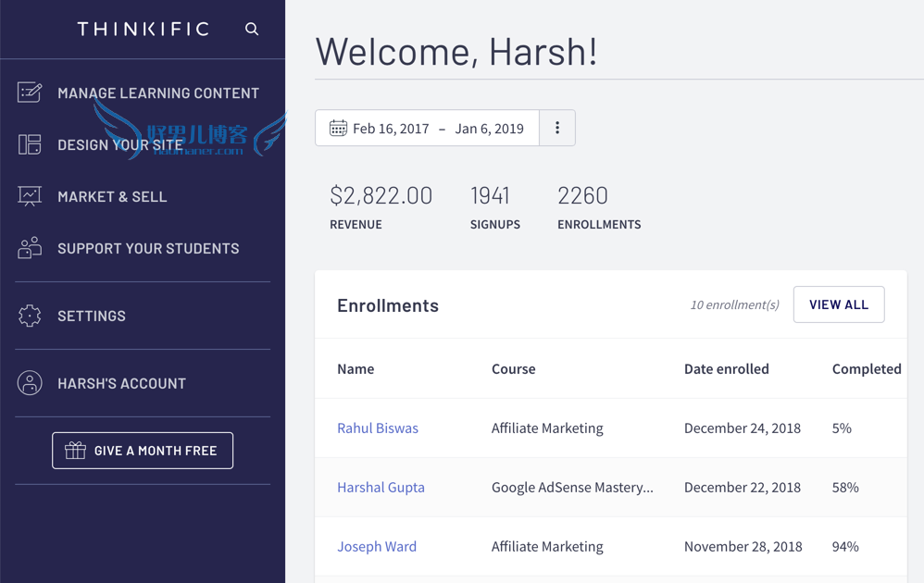This screenshot has width=924, height=583.
Task: Click the Support Your Students people icon
Action: [x=30, y=248]
